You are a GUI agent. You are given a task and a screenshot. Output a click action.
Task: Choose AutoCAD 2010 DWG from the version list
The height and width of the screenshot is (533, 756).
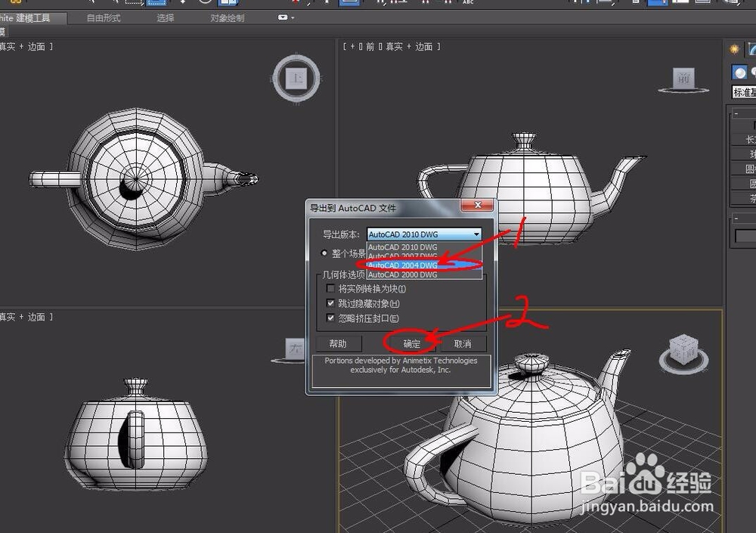coord(424,247)
